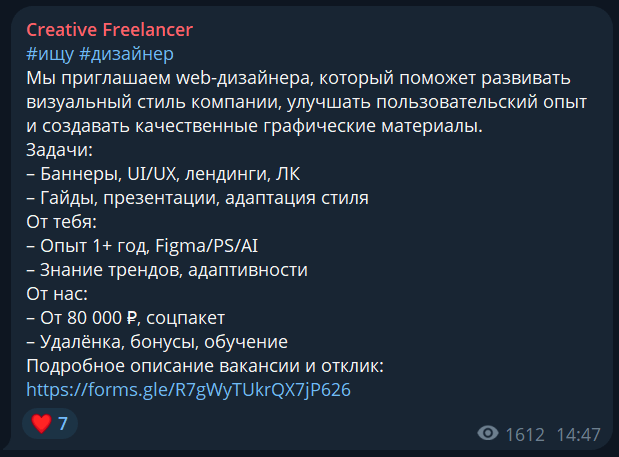Viewport: 619px width, 457px height.
Task: Click the 'Знание трендов, адаптивности' line
Action: pos(167,270)
